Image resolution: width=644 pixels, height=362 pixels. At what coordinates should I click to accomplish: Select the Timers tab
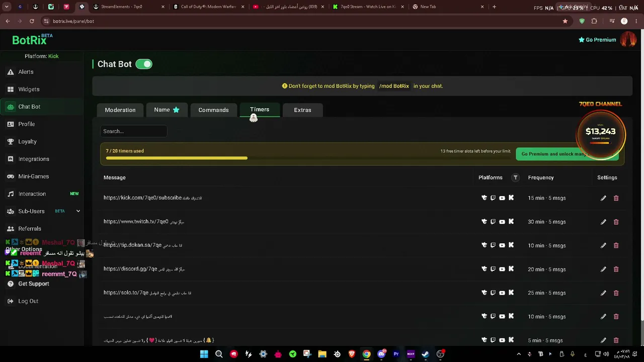click(x=260, y=110)
